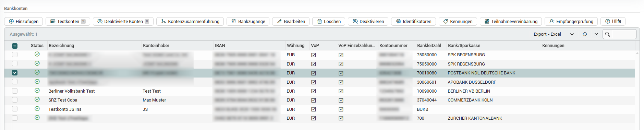Tick the Zürcher Kantonalbank row checkbox
This screenshot has width=644, height=130.
(x=15, y=118)
